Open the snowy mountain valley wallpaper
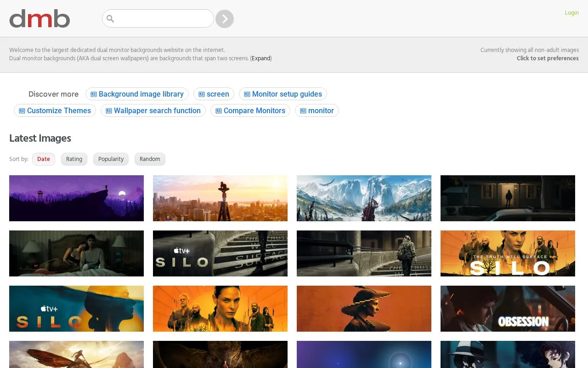The height and width of the screenshot is (368, 588). [364, 198]
